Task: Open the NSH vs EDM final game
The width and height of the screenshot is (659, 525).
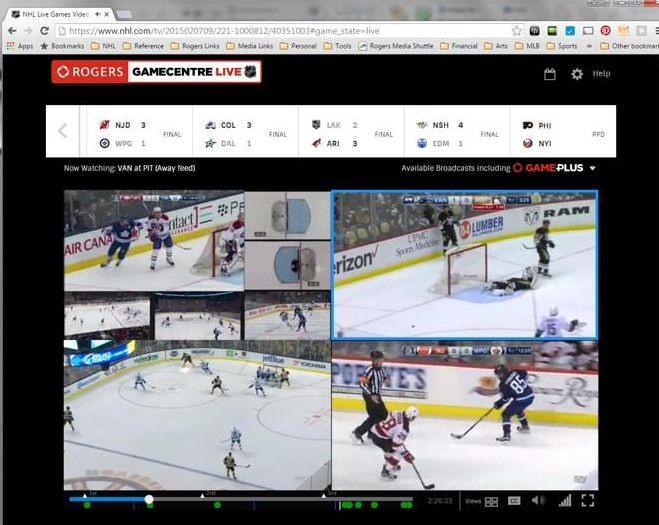Action: pyautogui.click(x=457, y=134)
